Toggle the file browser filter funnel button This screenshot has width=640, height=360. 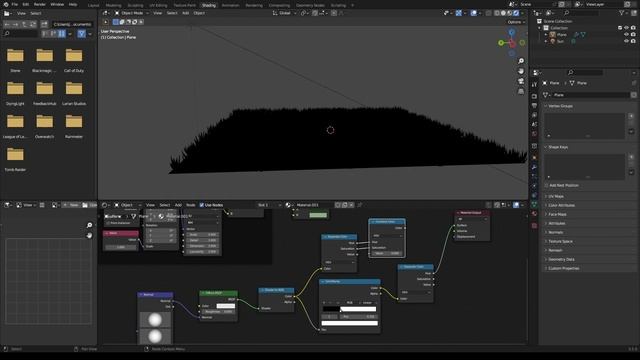click(81, 33)
